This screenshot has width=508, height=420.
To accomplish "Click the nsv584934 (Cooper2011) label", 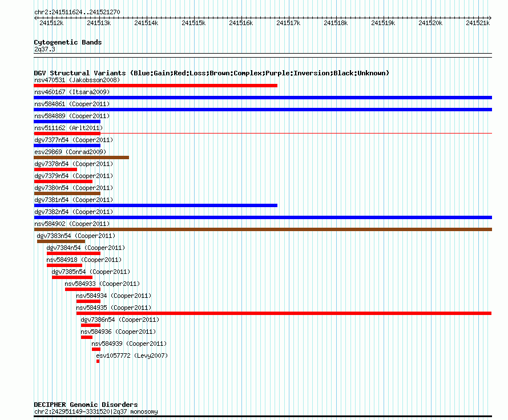I will click(114, 296).
